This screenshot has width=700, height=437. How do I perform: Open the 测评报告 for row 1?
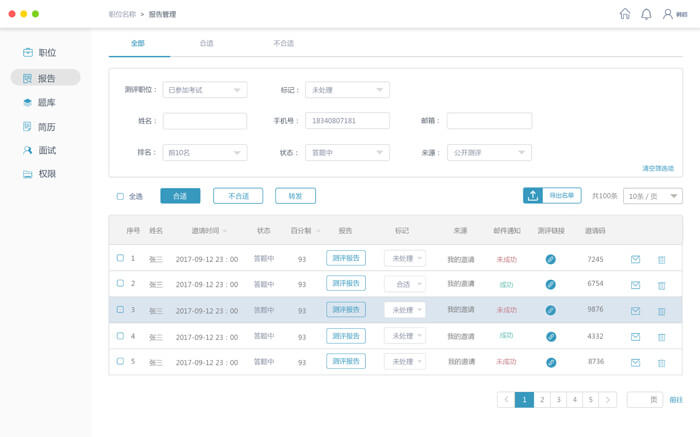(346, 258)
